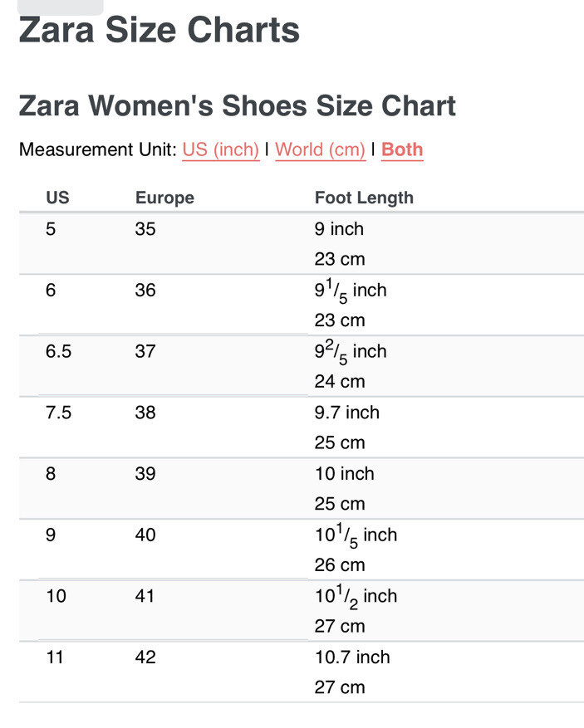Viewport: 584px width, 728px height.
Task: Select the Europe size 35 cell
Action: (145, 229)
